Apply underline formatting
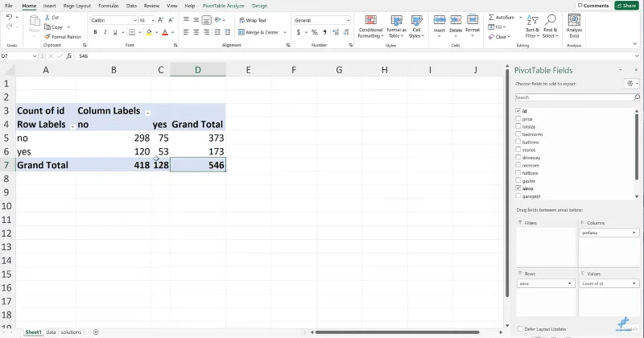This screenshot has height=338, width=644. point(115,32)
